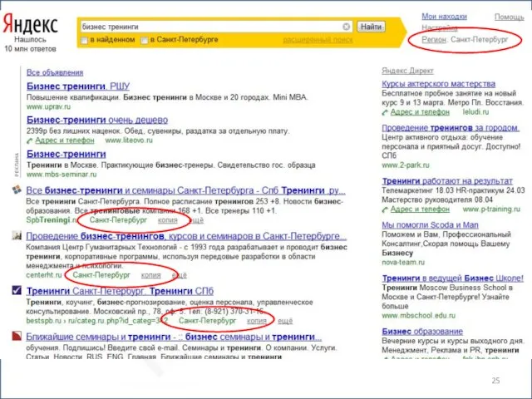
Task: Open 'расширенный поиск' advanced search link
Action: coord(313,40)
